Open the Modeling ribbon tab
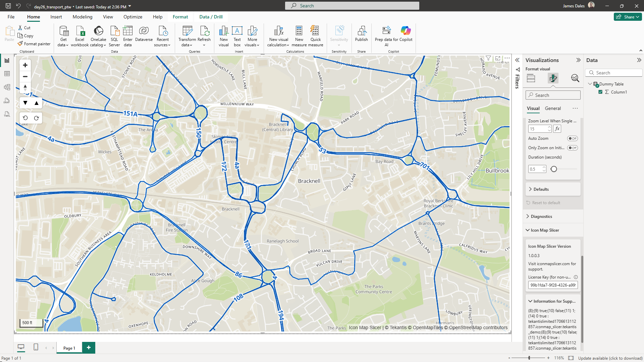Image resolution: width=644 pixels, height=362 pixels. click(x=82, y=17)
